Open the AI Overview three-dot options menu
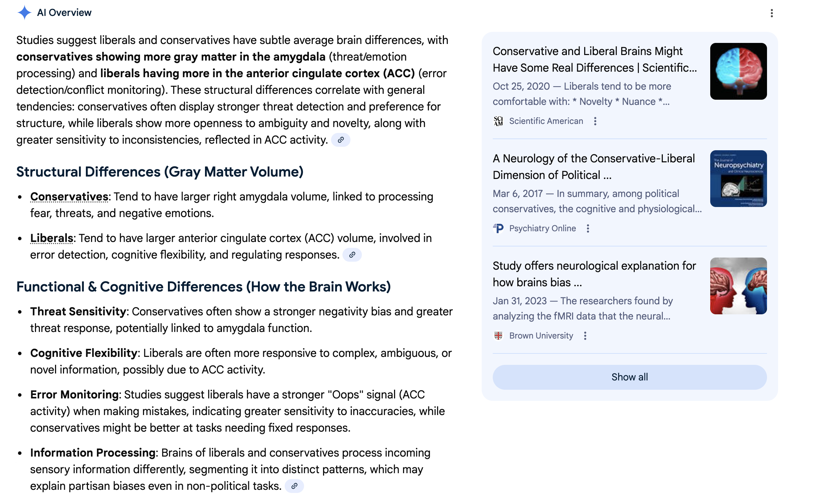 coord(772,13)
